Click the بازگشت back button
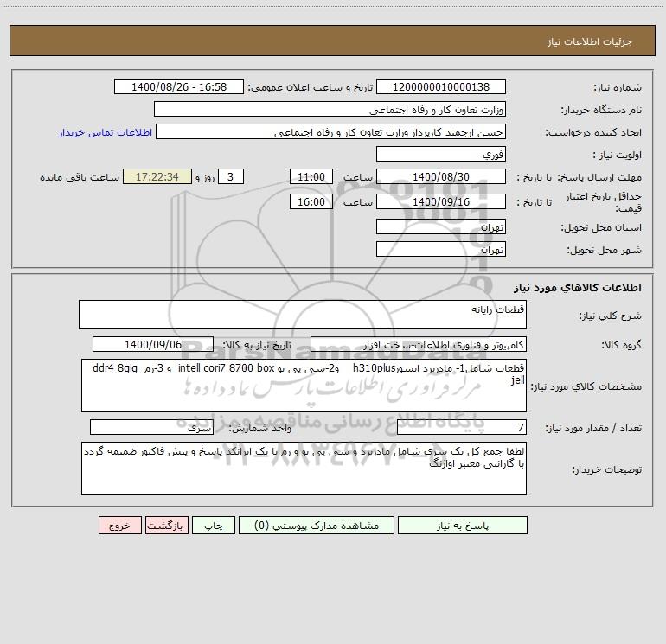This screenshot has height=644, width=666. coord(166,526)
